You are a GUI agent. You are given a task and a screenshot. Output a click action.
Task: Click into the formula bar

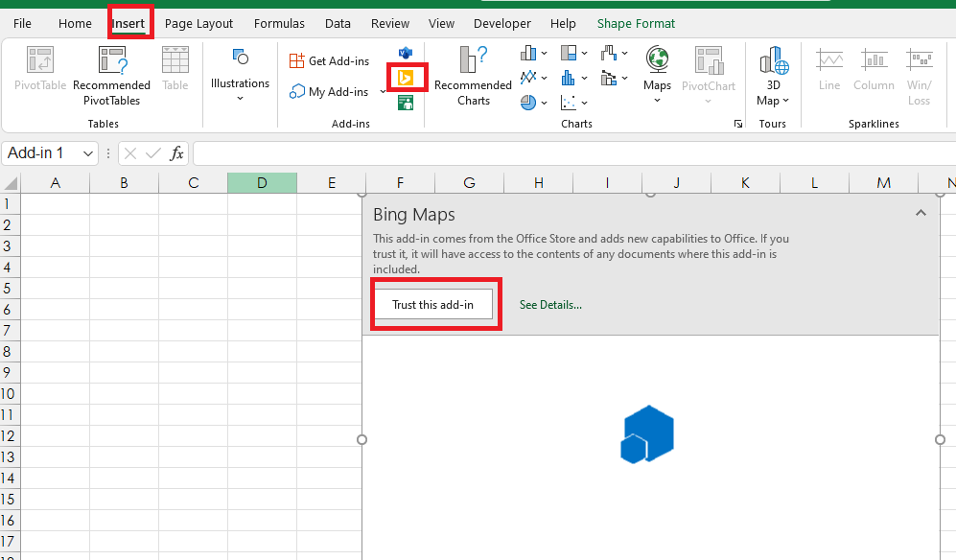tap(574, 153)
